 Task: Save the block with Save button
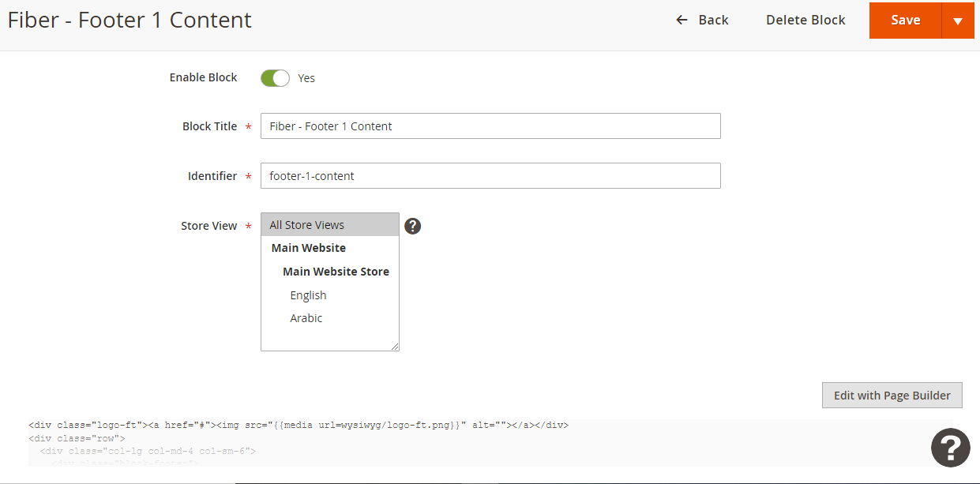[905, 21]
